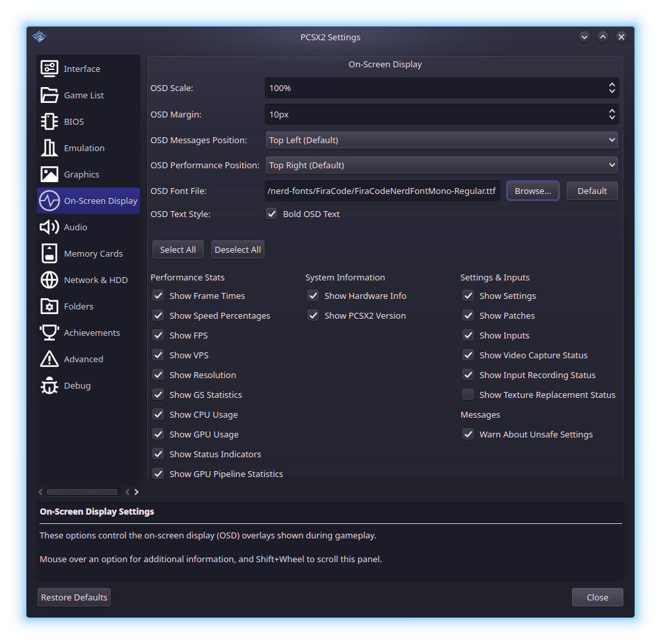
Task: Click the Browse... font button
Action: point(533,191)
